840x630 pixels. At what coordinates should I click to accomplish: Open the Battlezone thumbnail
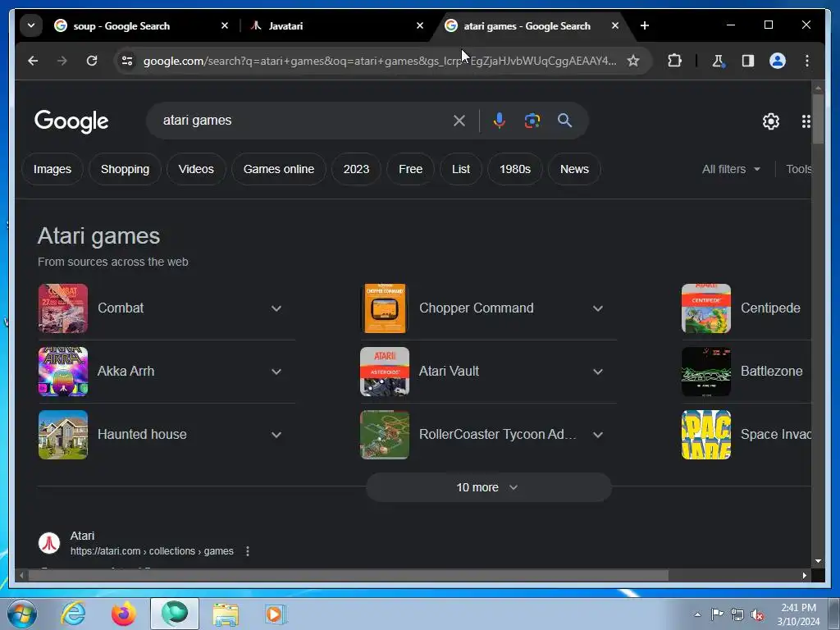706,372
